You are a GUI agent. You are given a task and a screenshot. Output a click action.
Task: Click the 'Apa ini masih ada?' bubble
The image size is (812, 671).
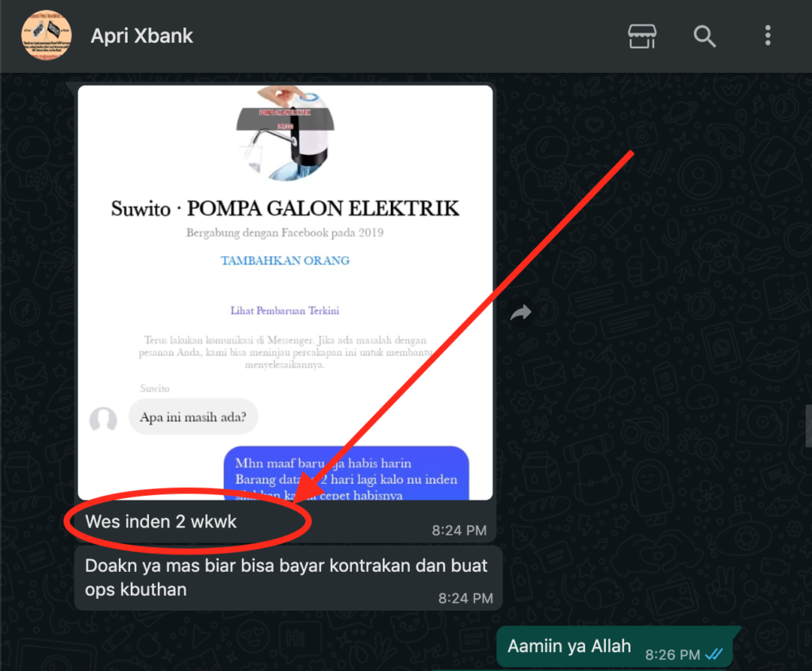click(193, 416)
